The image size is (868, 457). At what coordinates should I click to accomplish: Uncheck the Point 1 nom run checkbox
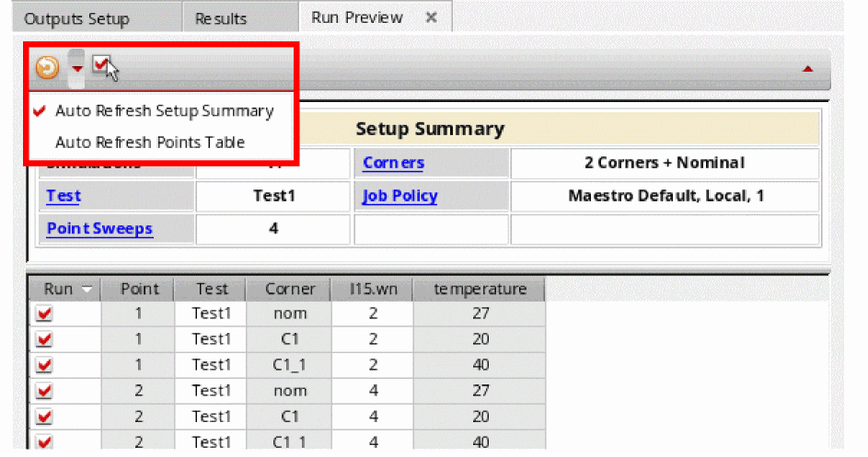tap(44, 314)
